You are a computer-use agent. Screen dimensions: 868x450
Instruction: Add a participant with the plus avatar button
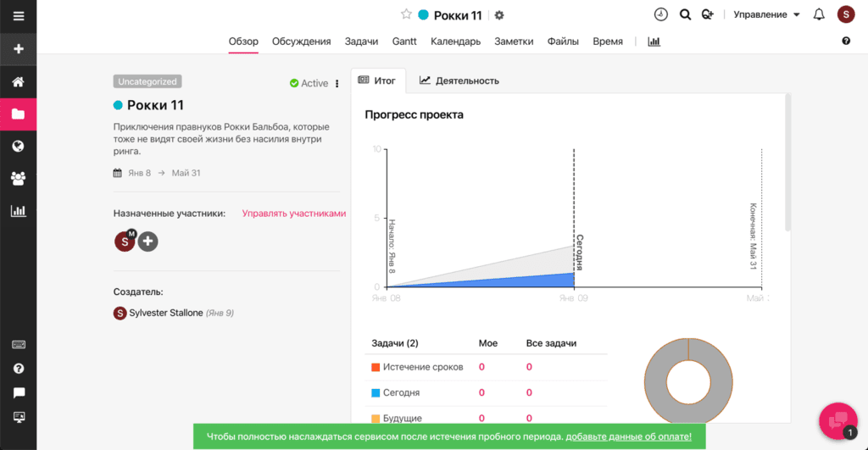click(x=148, y=242)
